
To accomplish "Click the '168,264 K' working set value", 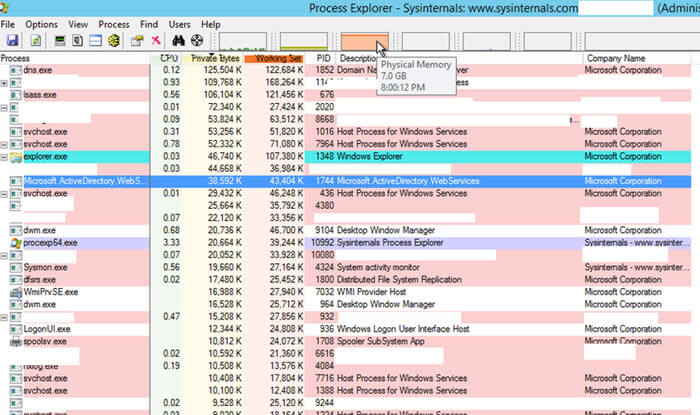I will (284, 83).
